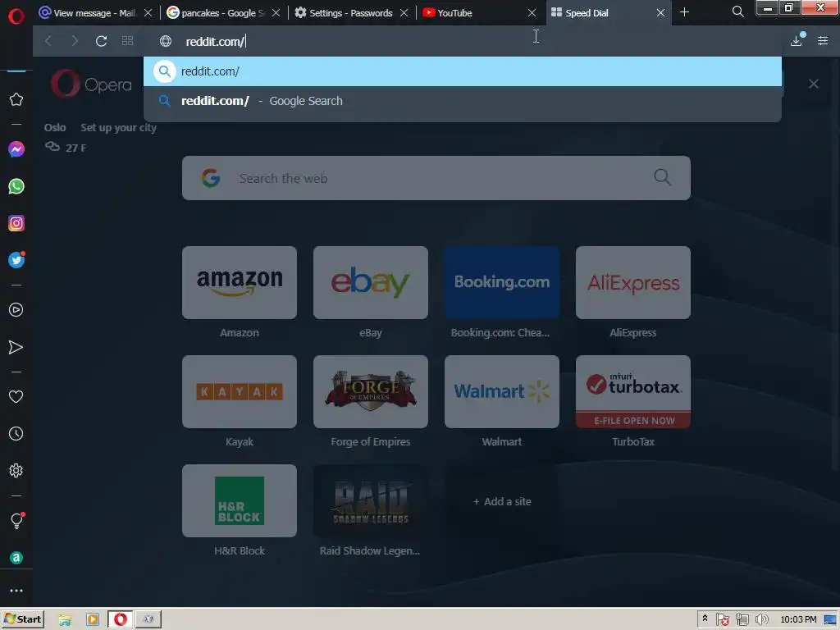Screen dimensions: 840x630
Task: Open the AliExpress speed dial tile
Action: (x=633, y=282)
